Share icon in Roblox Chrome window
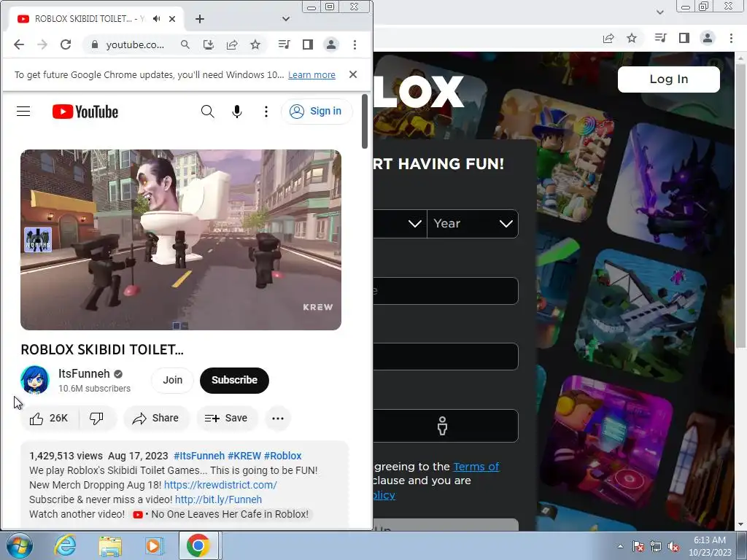The height and width of the screenshot is (560, 747). tap(608, 38)
